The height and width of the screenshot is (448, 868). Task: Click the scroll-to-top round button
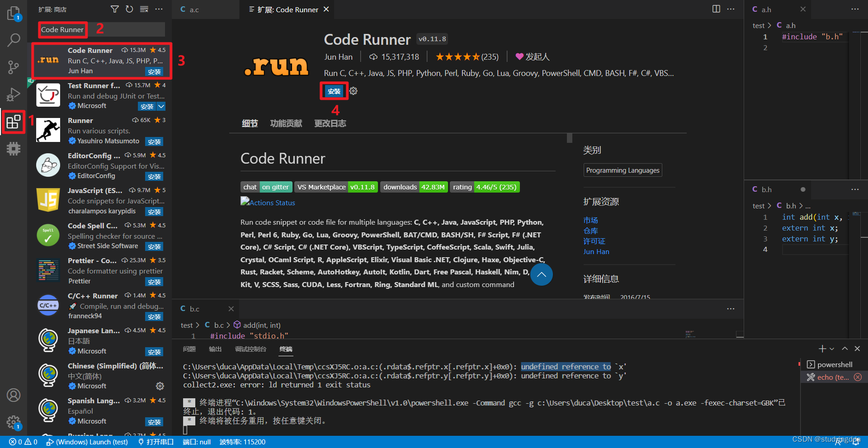tap(542, 274)
